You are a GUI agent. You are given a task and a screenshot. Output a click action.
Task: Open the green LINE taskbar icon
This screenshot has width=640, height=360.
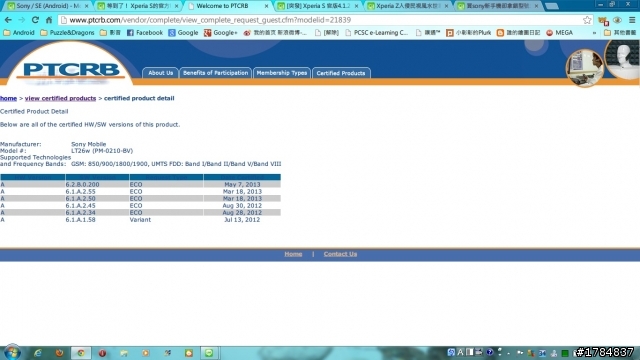pyautogui.click(x=209, y=353)
